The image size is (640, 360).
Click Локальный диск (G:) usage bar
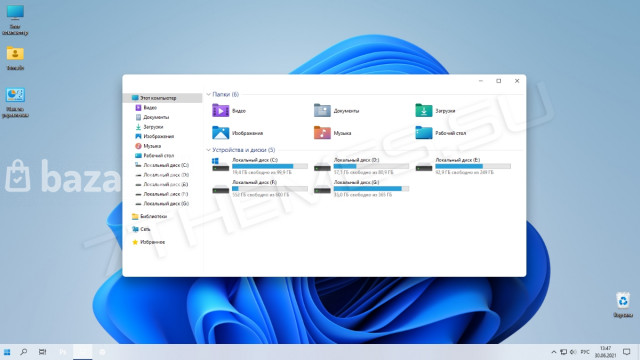point(371,189)
